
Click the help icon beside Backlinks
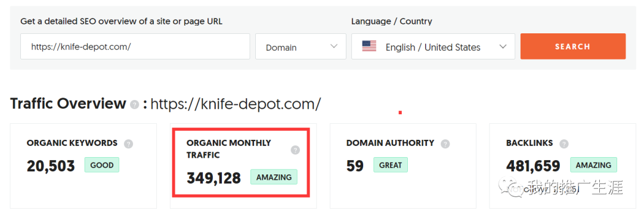(564, 144)
